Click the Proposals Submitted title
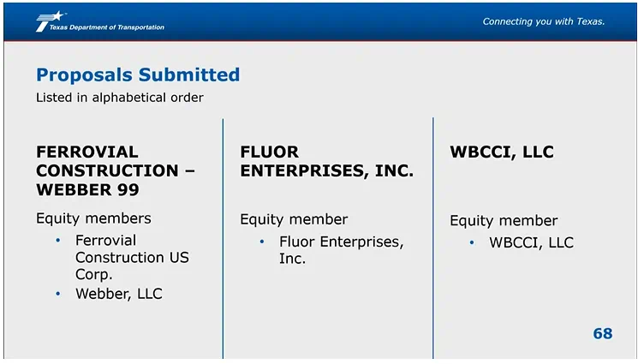 click(x=138, y=75)
